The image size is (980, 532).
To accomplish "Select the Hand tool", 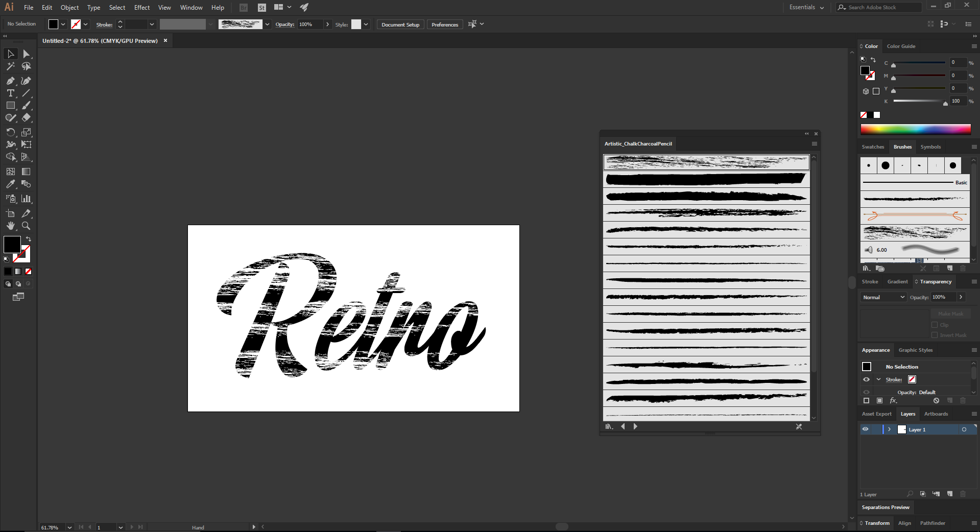I will pos(10,226).
